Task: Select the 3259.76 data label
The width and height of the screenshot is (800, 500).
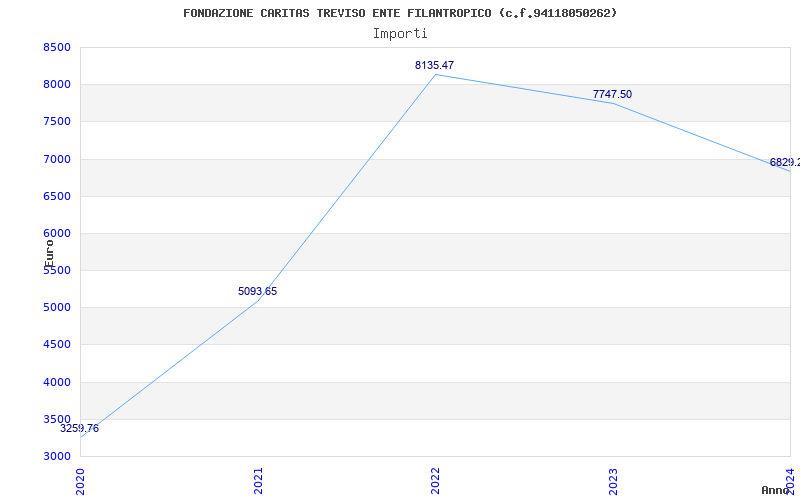Action: 80,429
